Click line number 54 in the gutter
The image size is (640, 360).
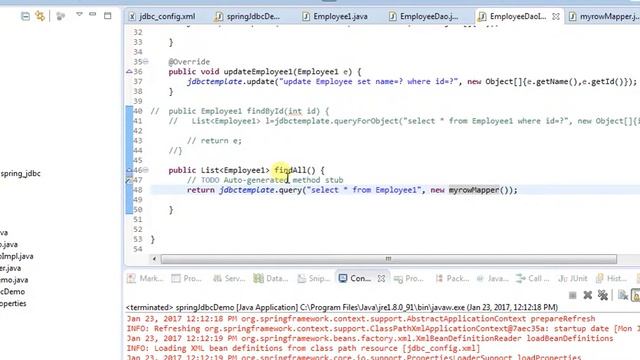click(x=138, y=249)
